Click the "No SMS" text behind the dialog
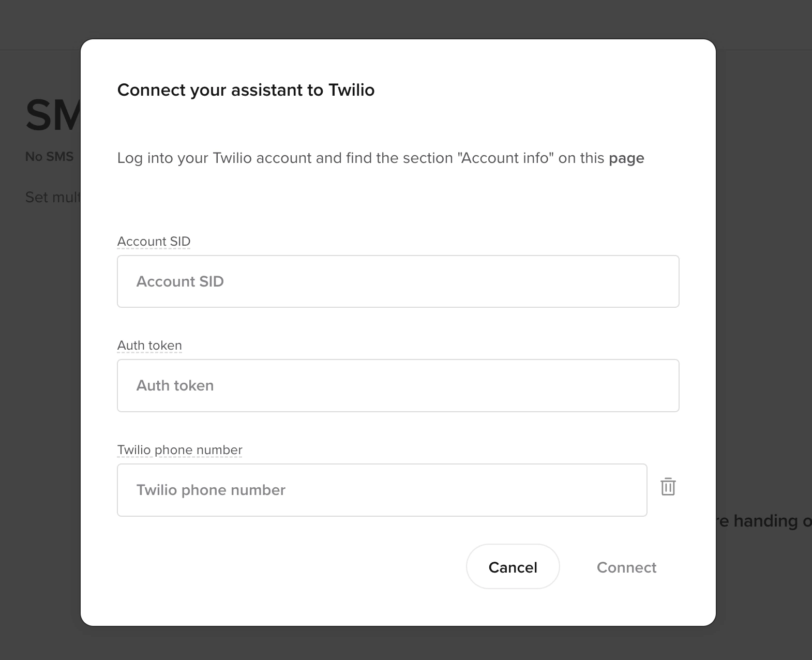Image resolution: width=812 pixels, height=660 pixels. tap(49, 156)
